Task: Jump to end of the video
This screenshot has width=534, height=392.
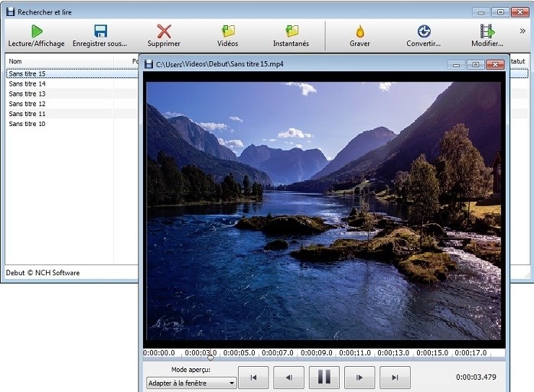Action: (395, 377)
